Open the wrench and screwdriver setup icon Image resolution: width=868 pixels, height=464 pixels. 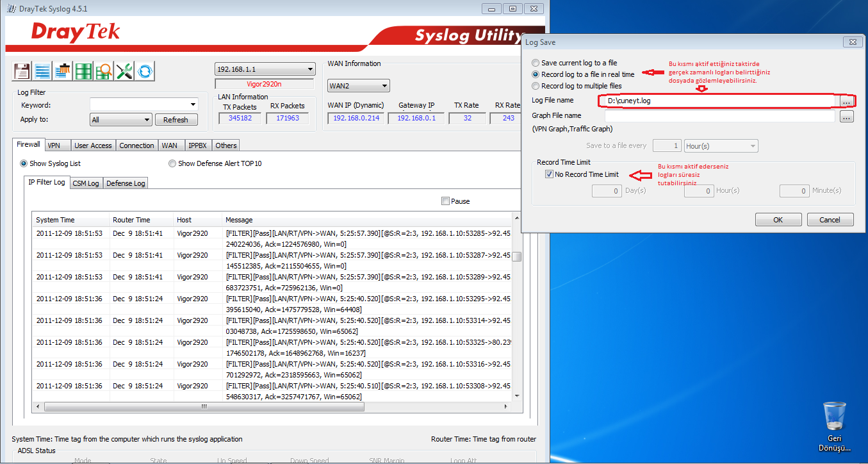[124, 71]
